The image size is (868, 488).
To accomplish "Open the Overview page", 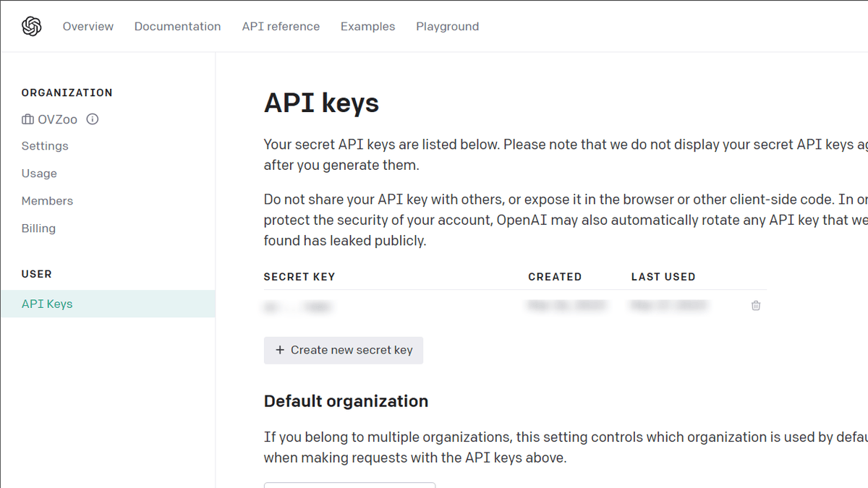I will (88, 26).
